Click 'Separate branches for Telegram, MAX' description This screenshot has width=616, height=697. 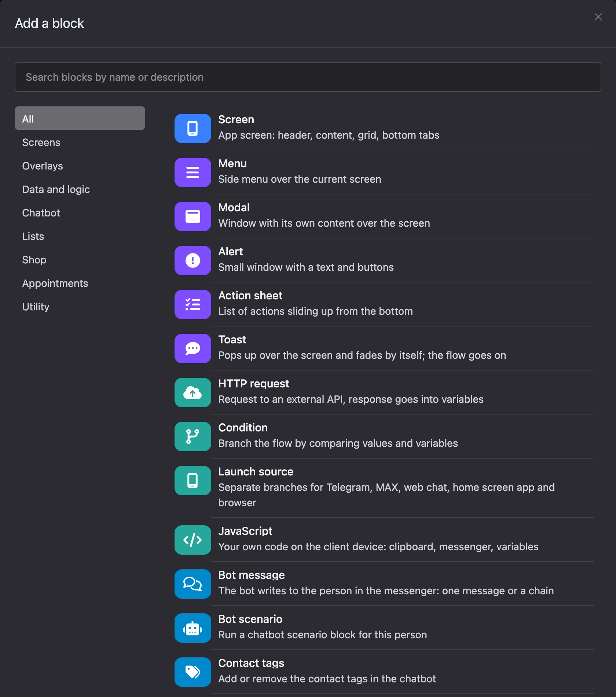386,495
